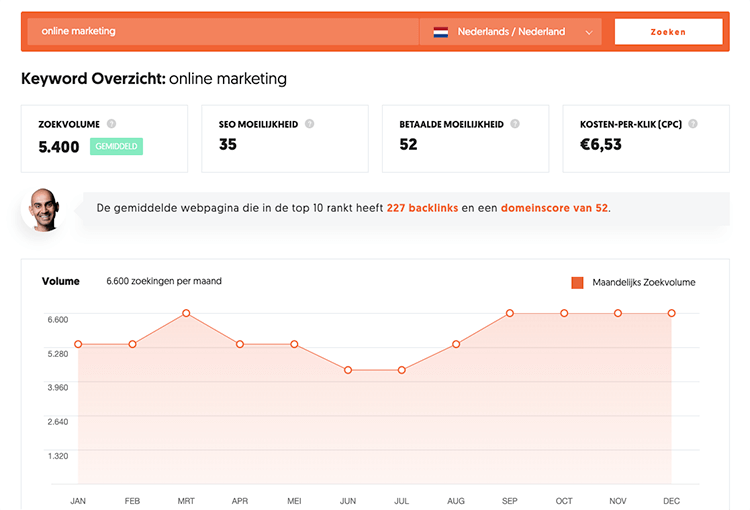
Task: Click the online marketing keyword input field
Action: (x=222, y=32)
